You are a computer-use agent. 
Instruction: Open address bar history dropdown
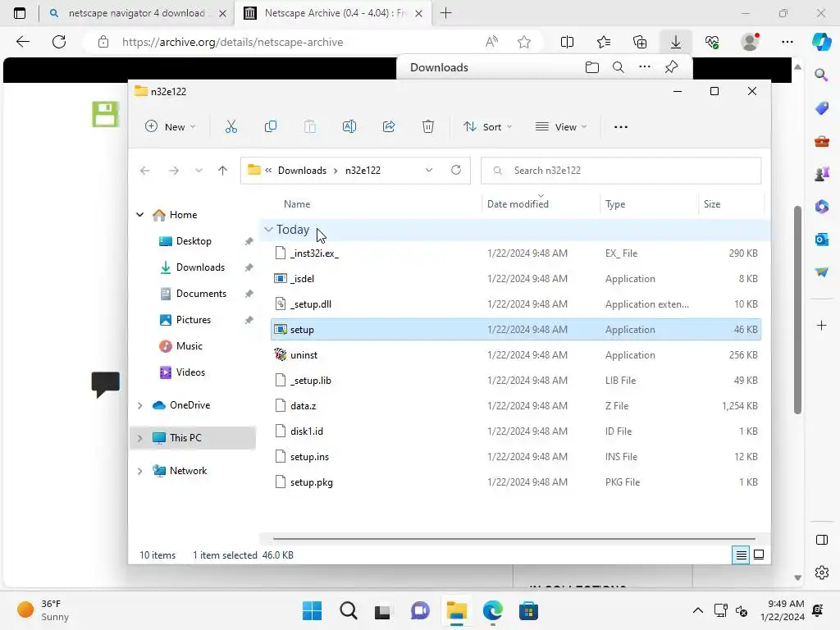[429, 171]
